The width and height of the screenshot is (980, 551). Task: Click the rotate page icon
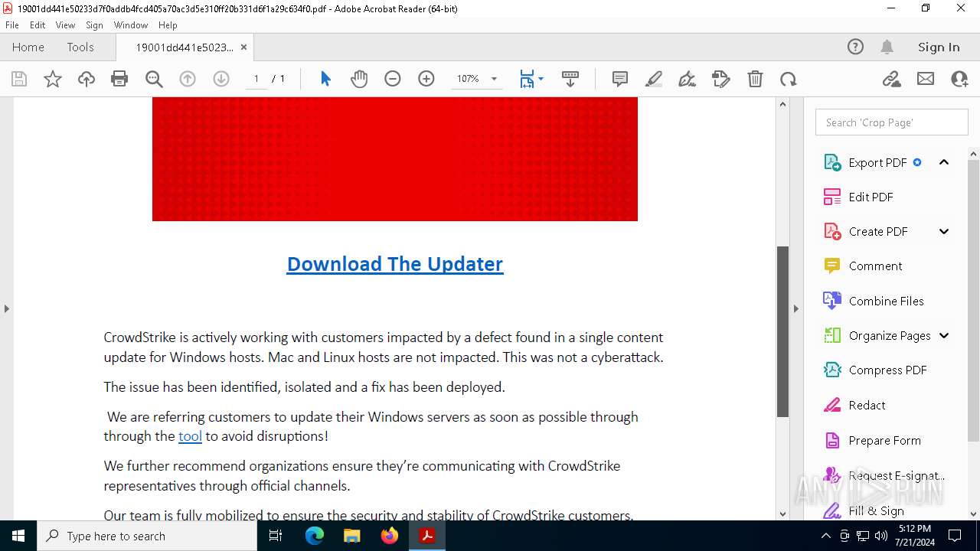[789, 79]
